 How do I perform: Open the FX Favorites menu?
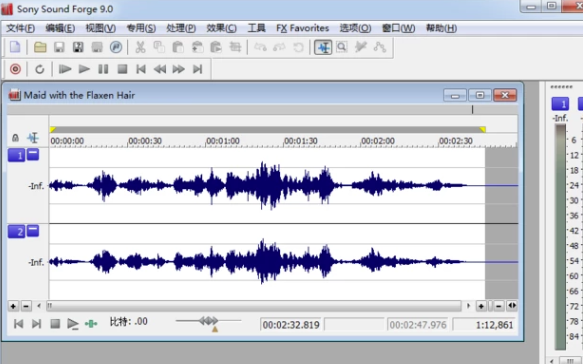(x=303, y=28)
